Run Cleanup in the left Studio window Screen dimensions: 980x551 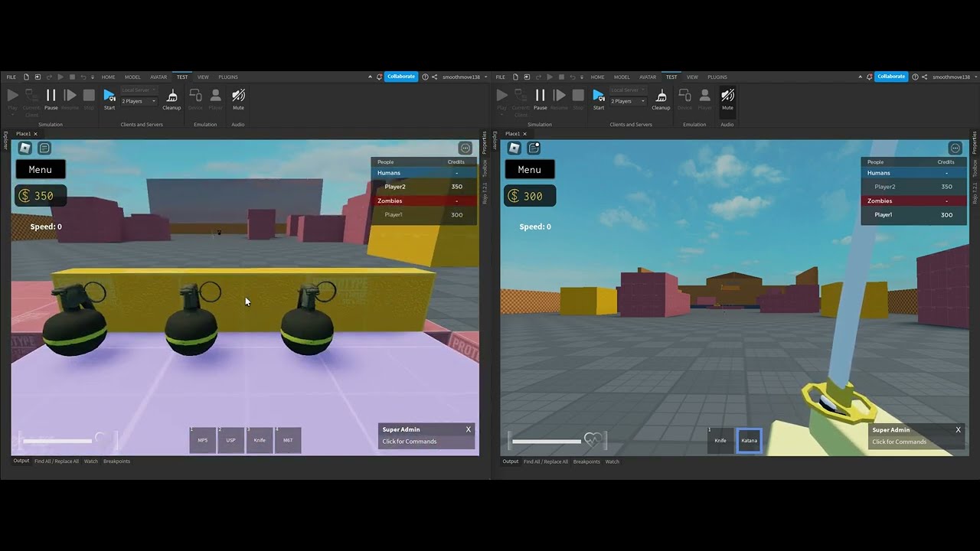pyautogui.click(x=171, y=99)
